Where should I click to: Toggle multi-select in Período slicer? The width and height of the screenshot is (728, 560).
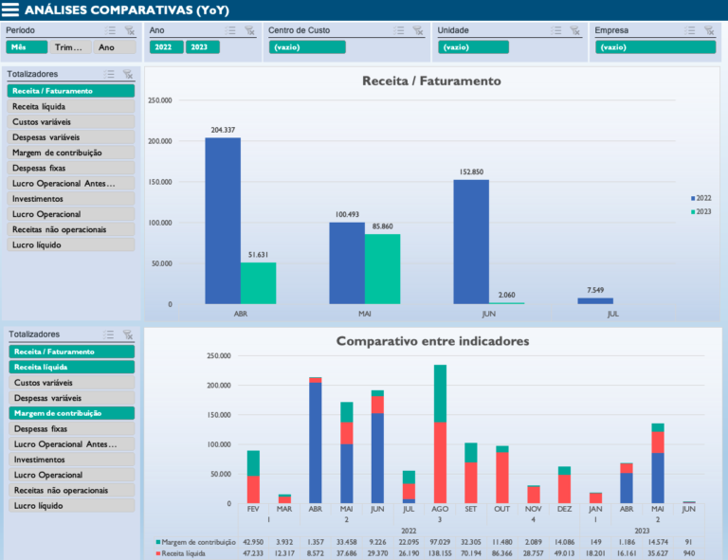pos(111,30)
